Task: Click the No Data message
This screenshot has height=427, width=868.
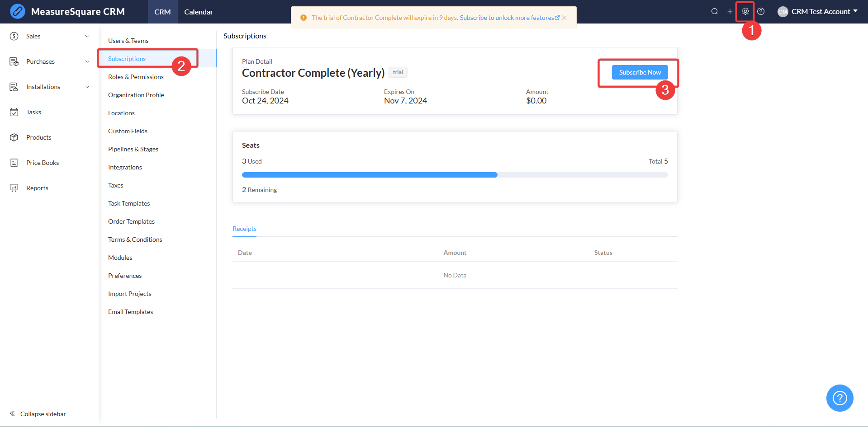Action: tap(455, 275)
